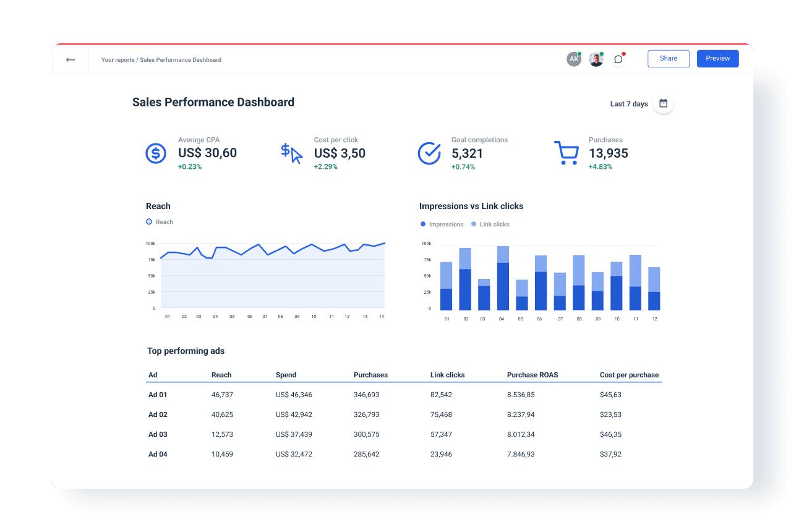804x532 pixels.
Task: Click the Impressions legend color dot
Action: click(x=422, y=224)
